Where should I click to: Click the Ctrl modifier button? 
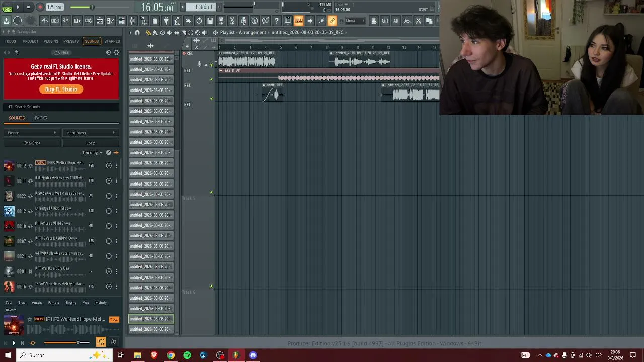pos(385,21)
